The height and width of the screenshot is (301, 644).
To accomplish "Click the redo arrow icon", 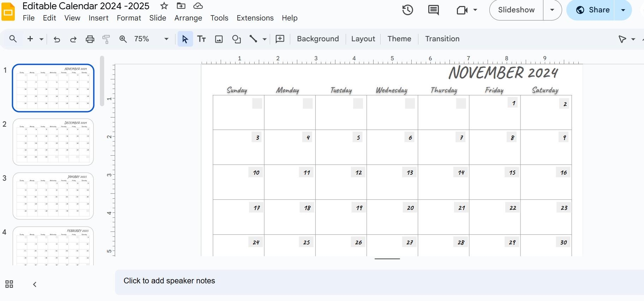I will 73,39.
